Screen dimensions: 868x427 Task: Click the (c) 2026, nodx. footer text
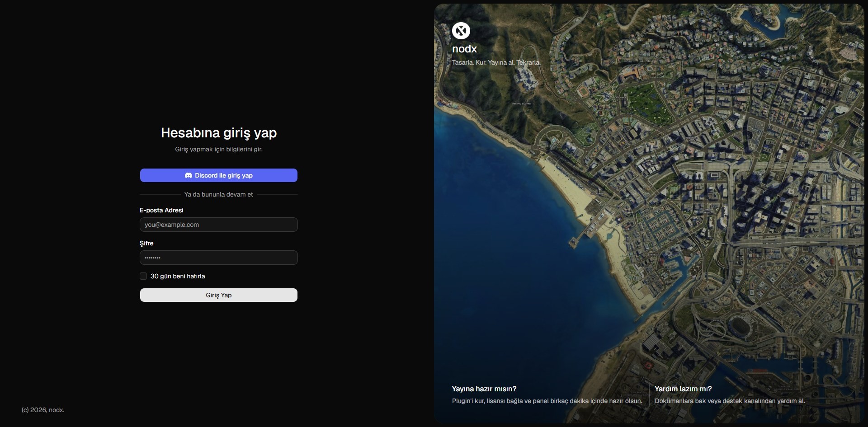43,410
